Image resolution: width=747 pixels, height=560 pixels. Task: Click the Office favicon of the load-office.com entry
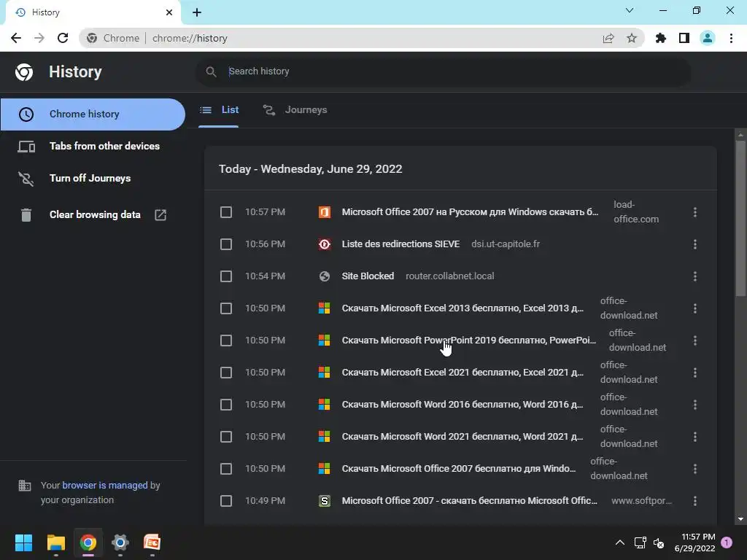325,212
